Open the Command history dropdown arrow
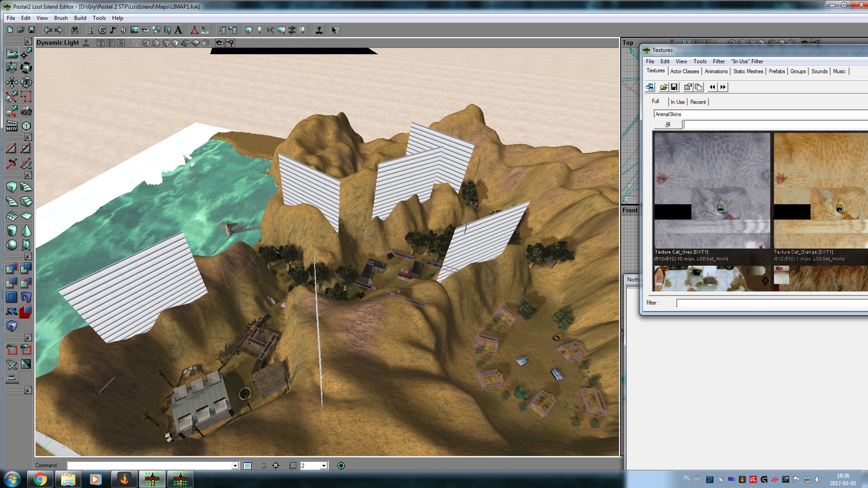Viewport: 868px width, 488px height. (x=235, y=466)
